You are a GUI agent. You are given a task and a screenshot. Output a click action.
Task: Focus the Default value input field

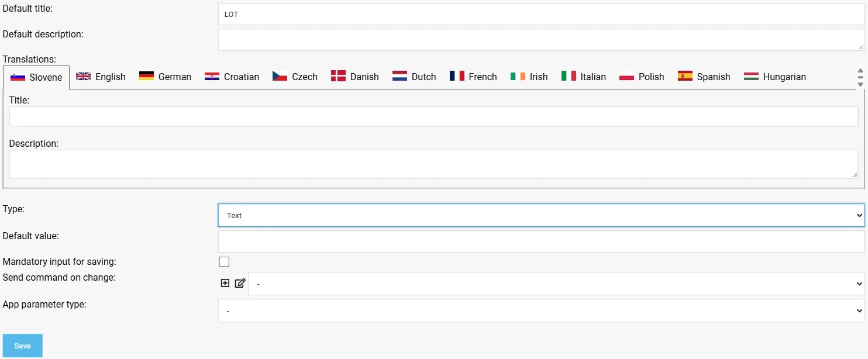pos(541,241)
